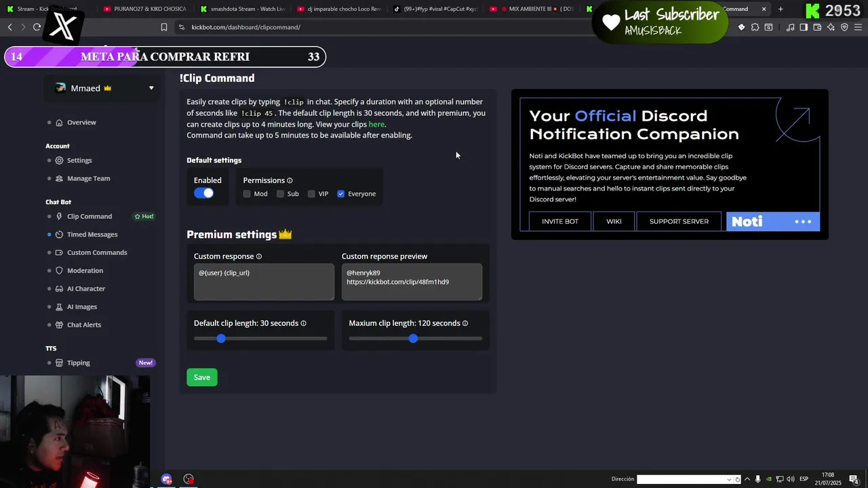Click the browser back arrow
Image resolution: width=868 pixels, height=488 pixels.
(x=9, y=27)
